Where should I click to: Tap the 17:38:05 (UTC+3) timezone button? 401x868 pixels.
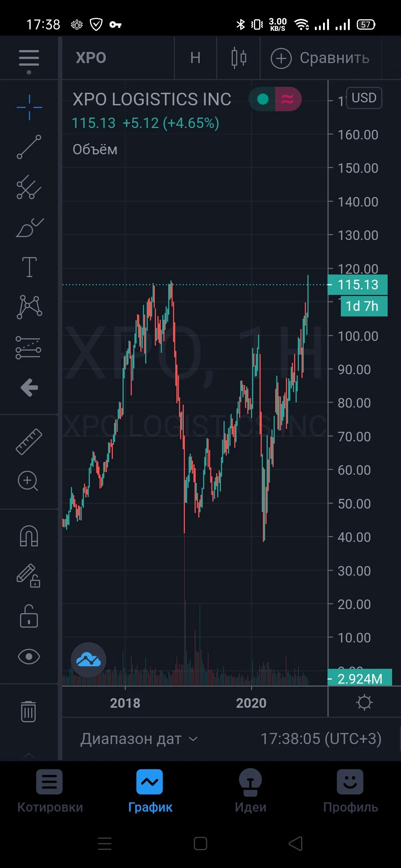[x=321, y=739]
